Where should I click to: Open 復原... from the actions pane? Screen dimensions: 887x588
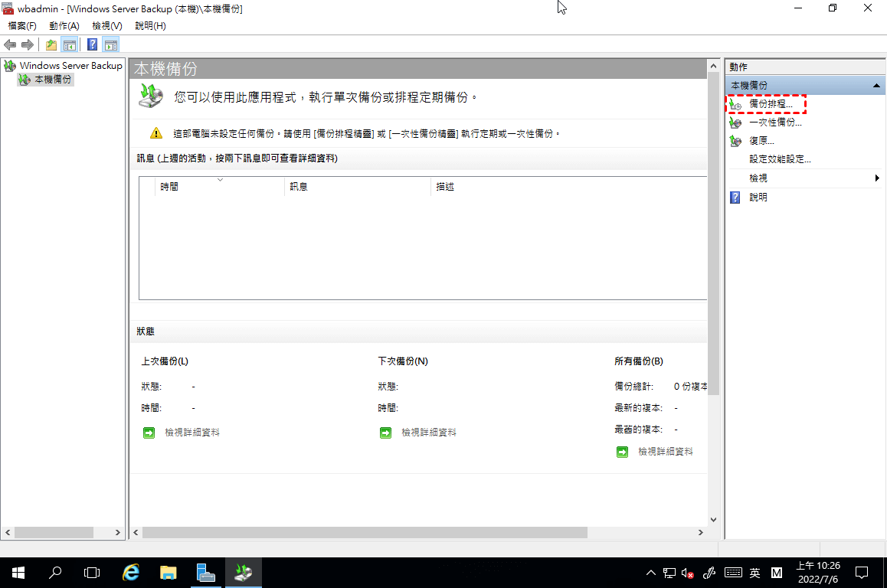pos(761,141)
